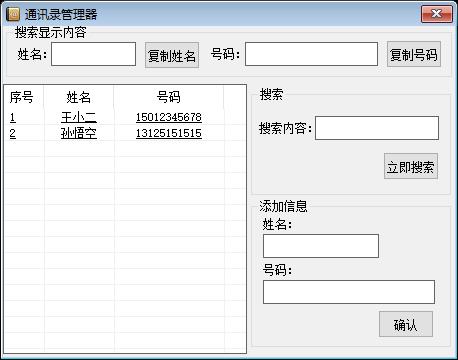Click the 确认 button to add contact

[x=406, y=324]
